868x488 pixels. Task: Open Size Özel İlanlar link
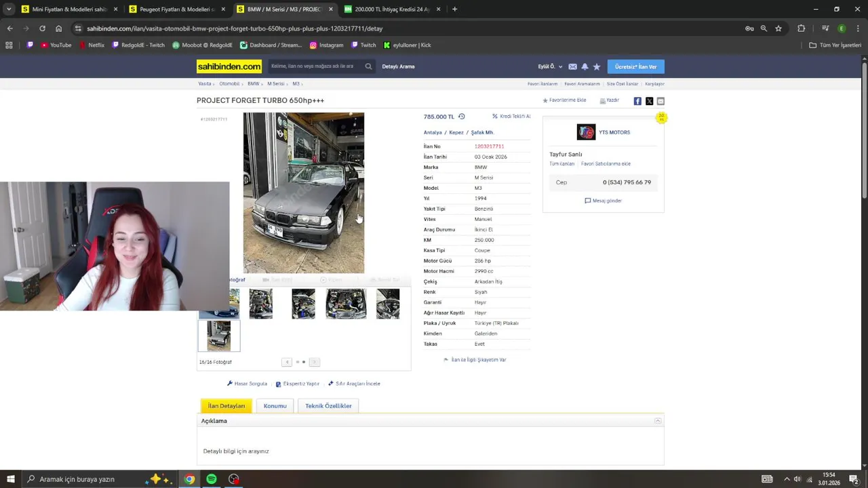623,84
